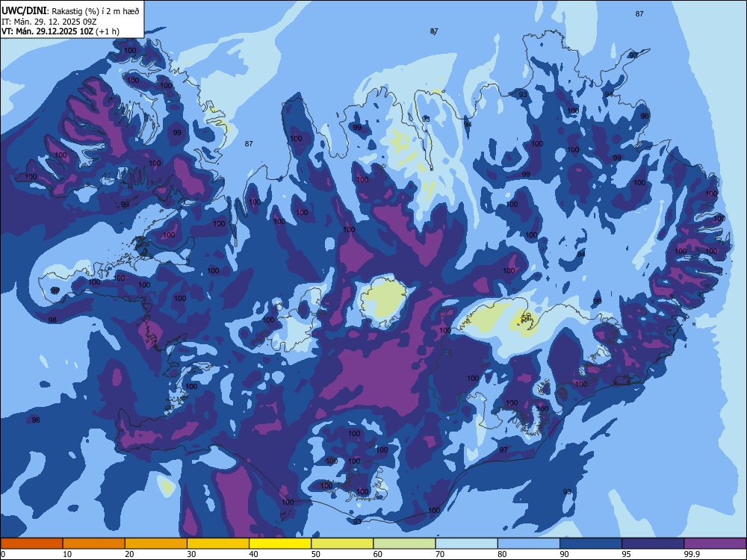Click the legend scale label '60'
The image size is (747, 560).
(378, 554)
